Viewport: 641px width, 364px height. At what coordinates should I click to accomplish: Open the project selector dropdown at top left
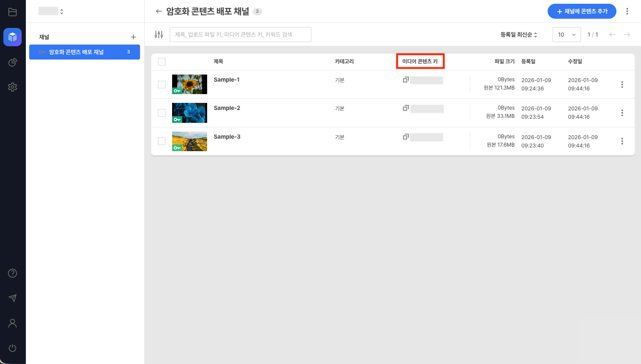(x=51, y=11)
